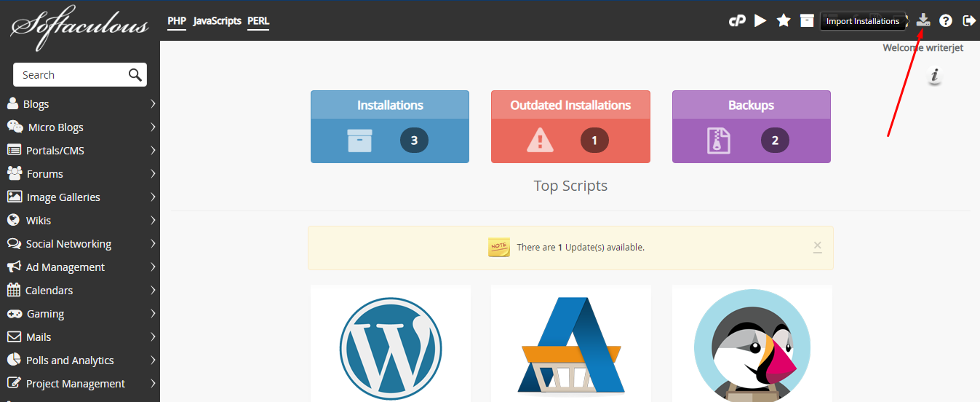Image resolution: width=980 pixels, height=402 pixels.
Task: Click the magnifier icon in search box
Action: click(x=135, y=74)
